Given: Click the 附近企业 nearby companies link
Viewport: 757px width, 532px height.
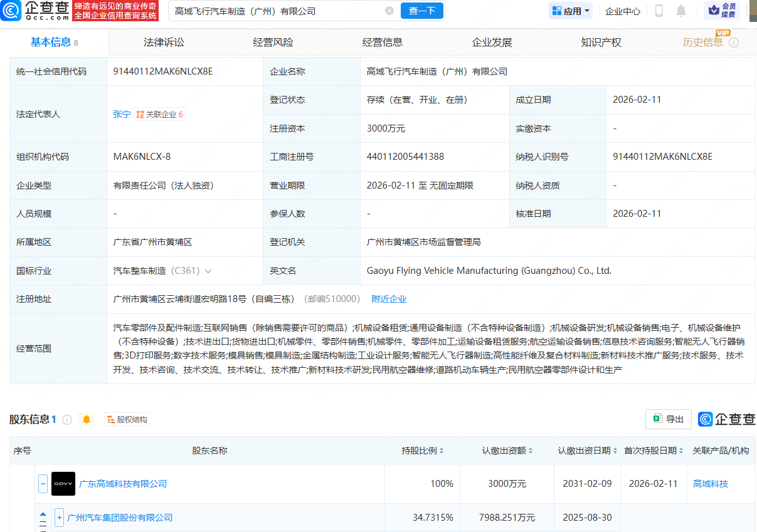Looking at the screenshot, I should point(389,299).
